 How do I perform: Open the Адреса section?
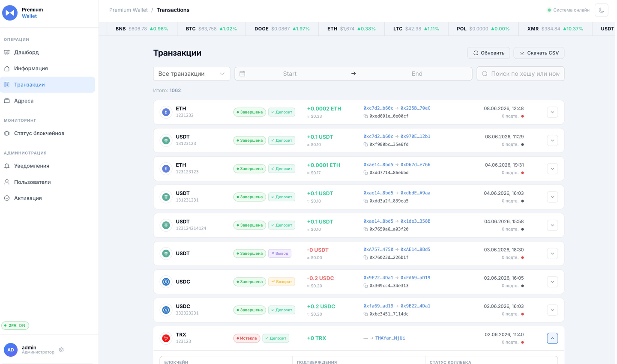(48, 101)
